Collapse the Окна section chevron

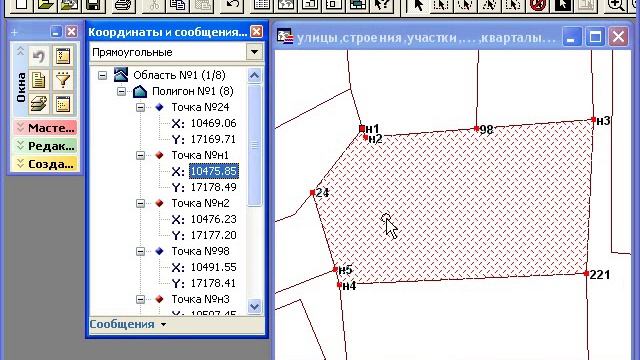[x=20, y=51]
